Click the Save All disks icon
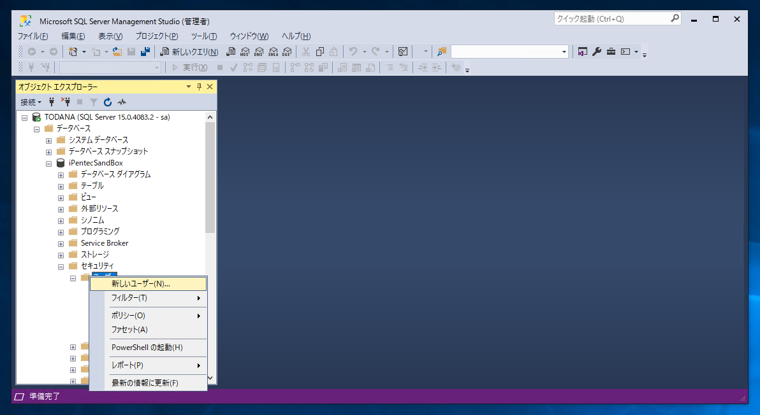Image resolution: width=760 pixels, height=415 pixels. (145, 51)
